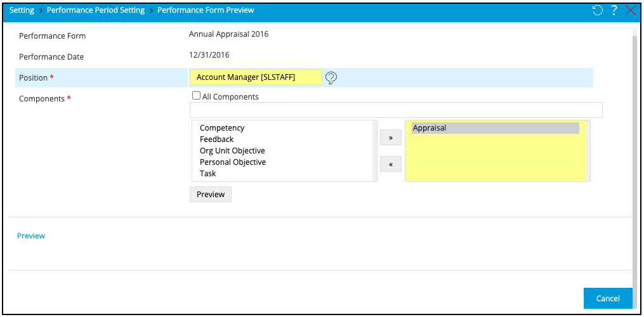The image size is (644, 317).
Task: Close the Performance Form Preview dialog
Action: (x=631, y=10)
